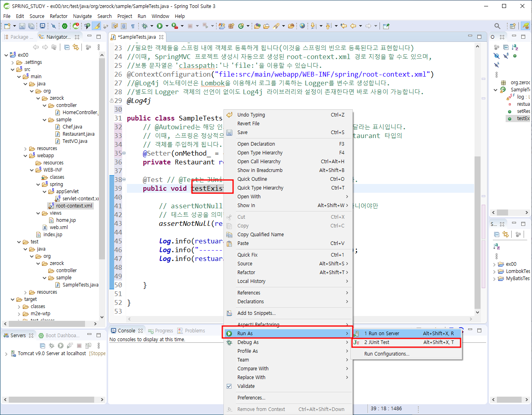Viewport: 532px width, 415px height.
Task: Open the Run menu in menu bar
Action: [142, 16]
